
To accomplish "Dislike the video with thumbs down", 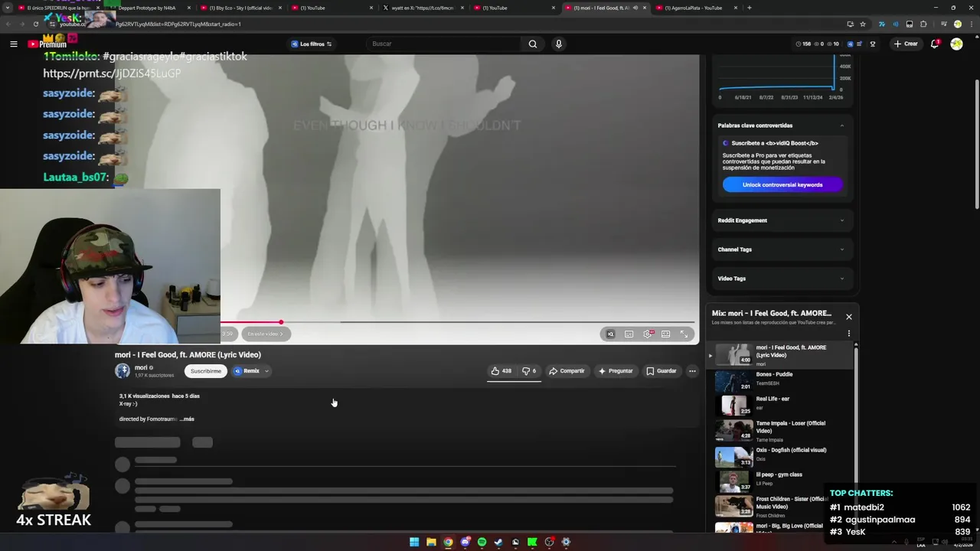I will [x=529, y=371].
